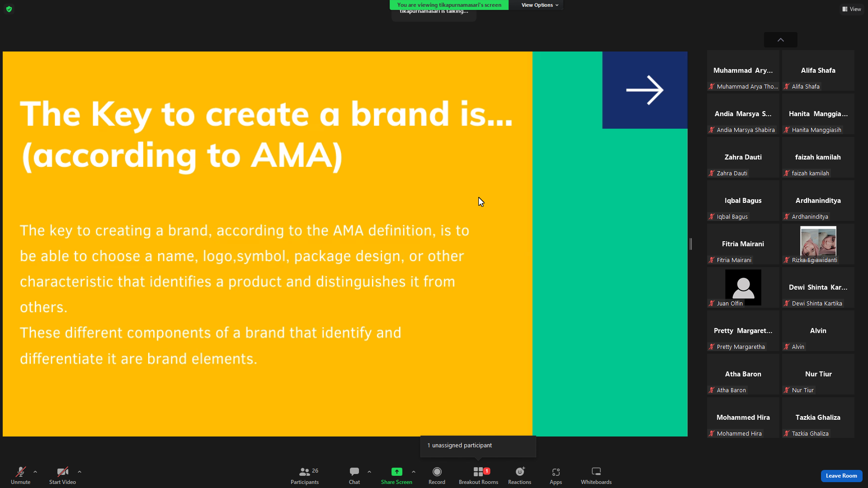
Task: Click the 'Ardhaninditya' name label
Action: coord(810,216)
